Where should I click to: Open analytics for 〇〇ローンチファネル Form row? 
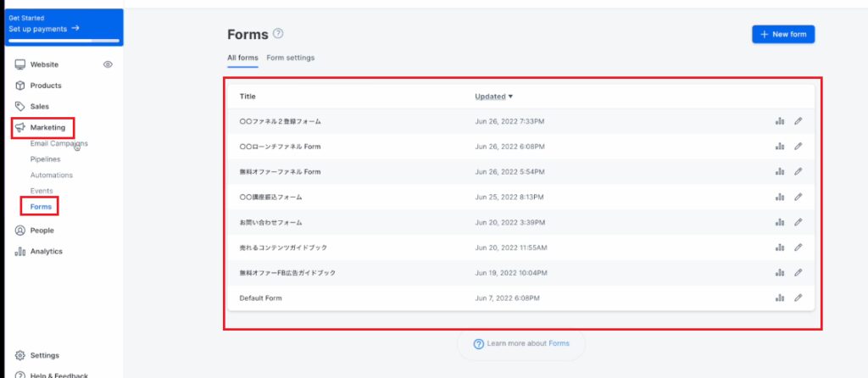pos(780,146)
